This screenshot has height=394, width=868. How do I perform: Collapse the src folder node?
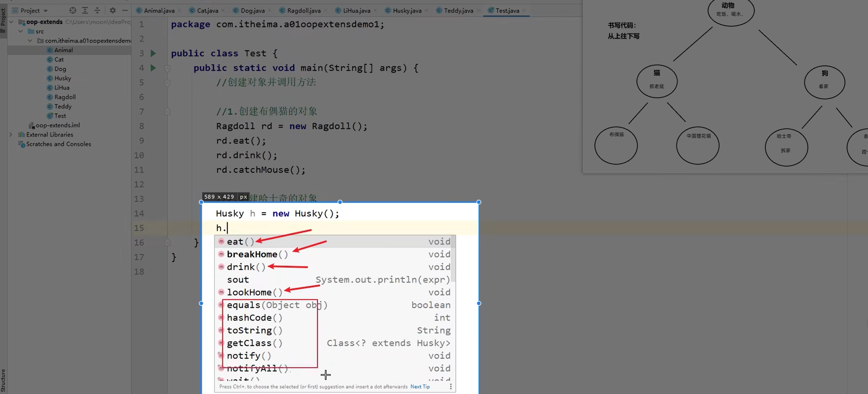(x=20, y=31)
